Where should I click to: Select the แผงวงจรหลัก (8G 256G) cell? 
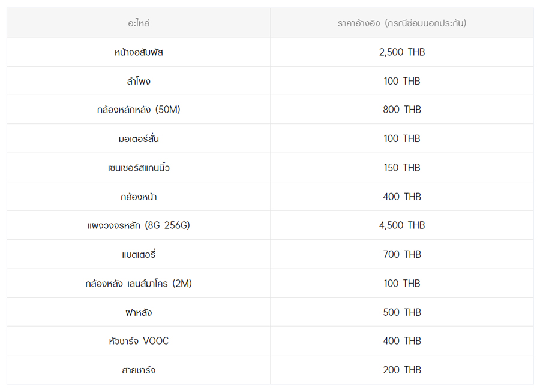click(x=139, y=225)
